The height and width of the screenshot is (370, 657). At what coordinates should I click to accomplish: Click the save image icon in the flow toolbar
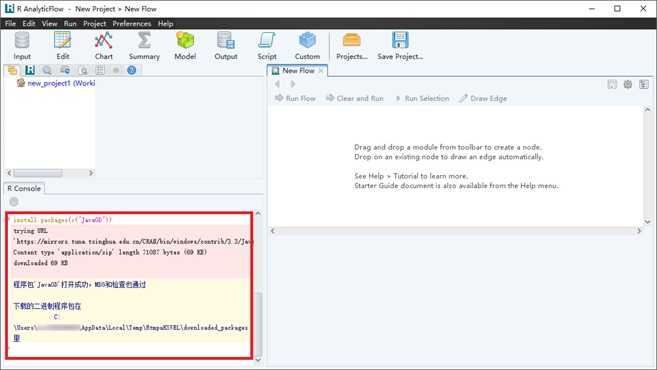click(612, 85)
